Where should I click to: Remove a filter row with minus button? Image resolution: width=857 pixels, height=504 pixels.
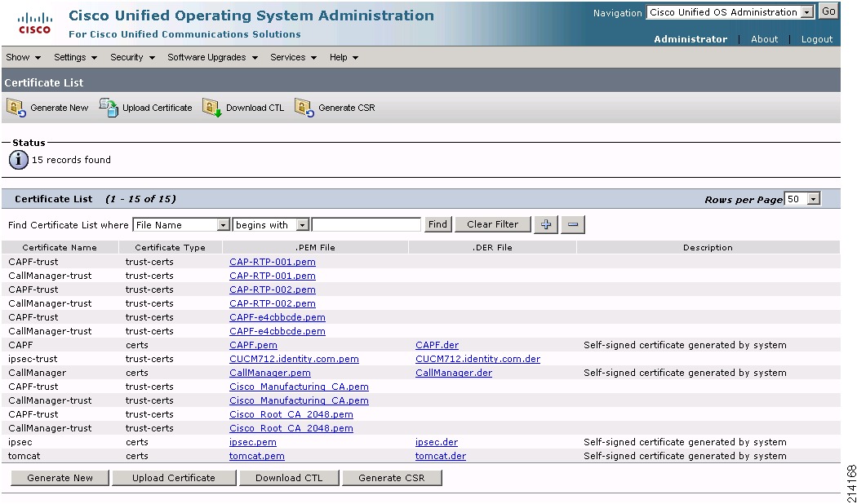point(573,224)
